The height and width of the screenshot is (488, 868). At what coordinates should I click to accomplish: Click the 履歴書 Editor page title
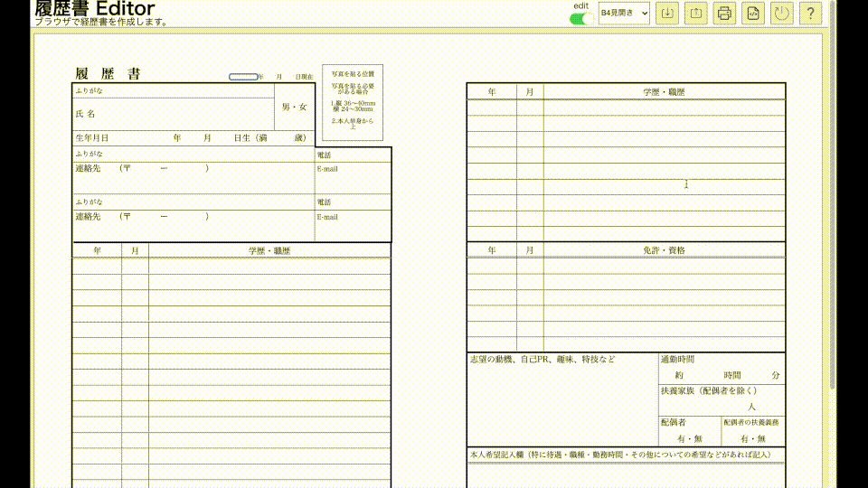coord(95,9)
